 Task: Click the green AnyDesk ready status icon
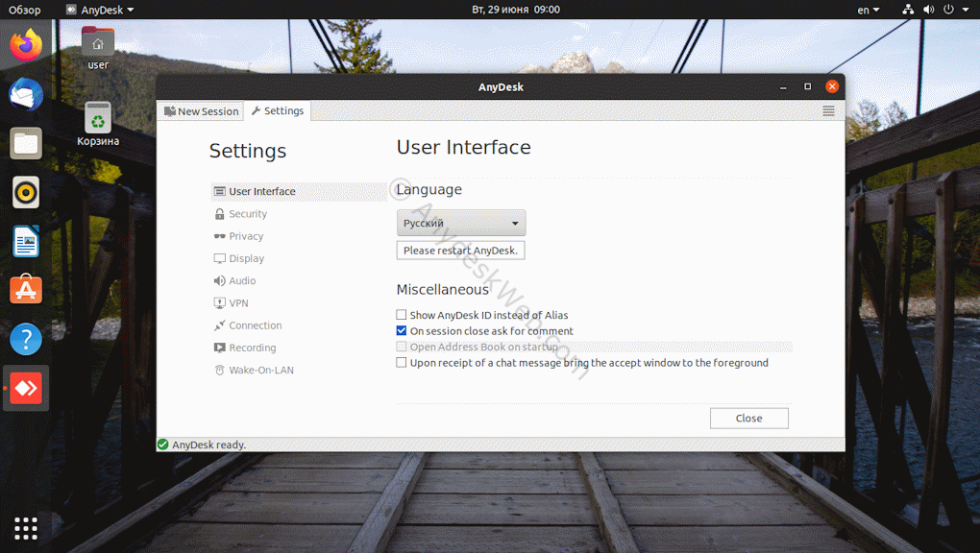163,445
